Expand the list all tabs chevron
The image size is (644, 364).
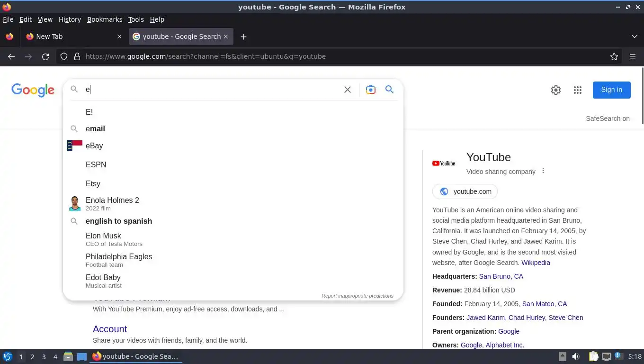coord(635,36)
